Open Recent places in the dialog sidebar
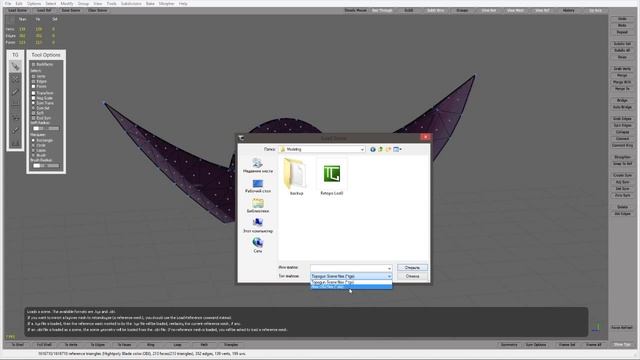Image resolution: width=640 pixels, height=360 pixels. tap(258, 166)
